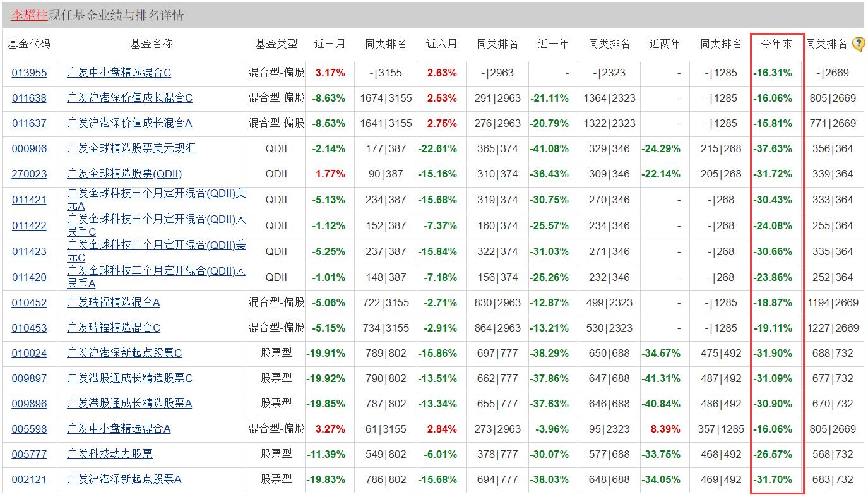The height and width of the screenshot is (497, 868).
Task: Open the 同类排名 help tooltip question mark icon
Action: point(857,44)
